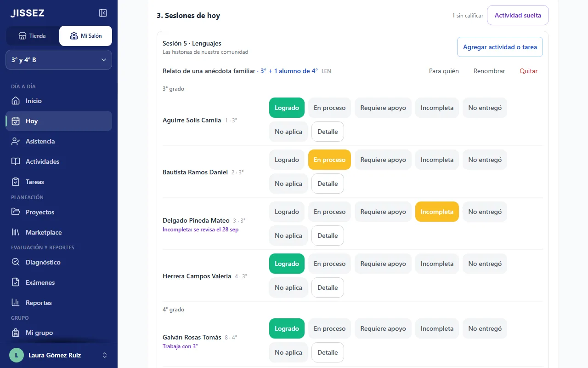Mark Galván Rosas Tomás as Incompleta
Viewport: 588px width, 368px height.
(x=437, y=328)
